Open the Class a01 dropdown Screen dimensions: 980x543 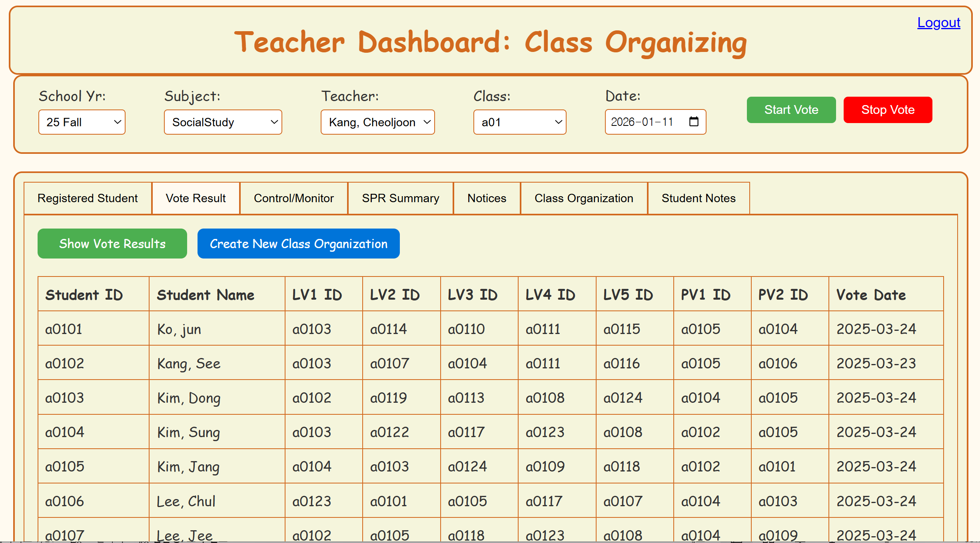tap(519, 122)
